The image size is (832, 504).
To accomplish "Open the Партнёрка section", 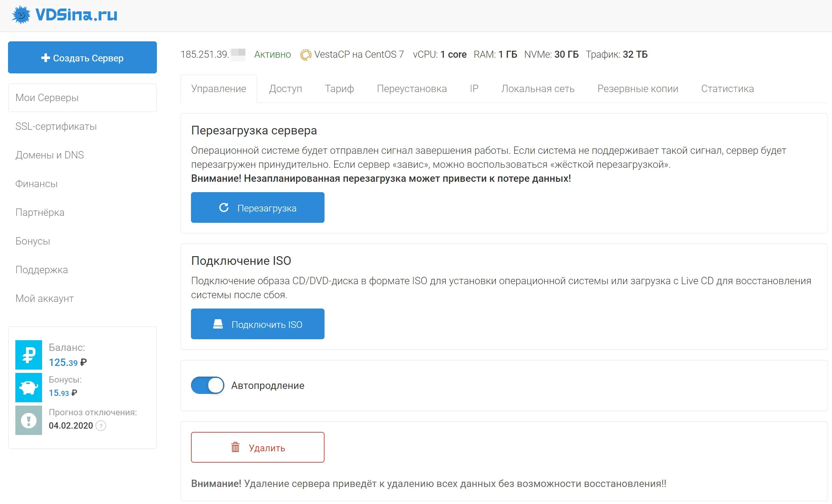I will coord(40,212).
